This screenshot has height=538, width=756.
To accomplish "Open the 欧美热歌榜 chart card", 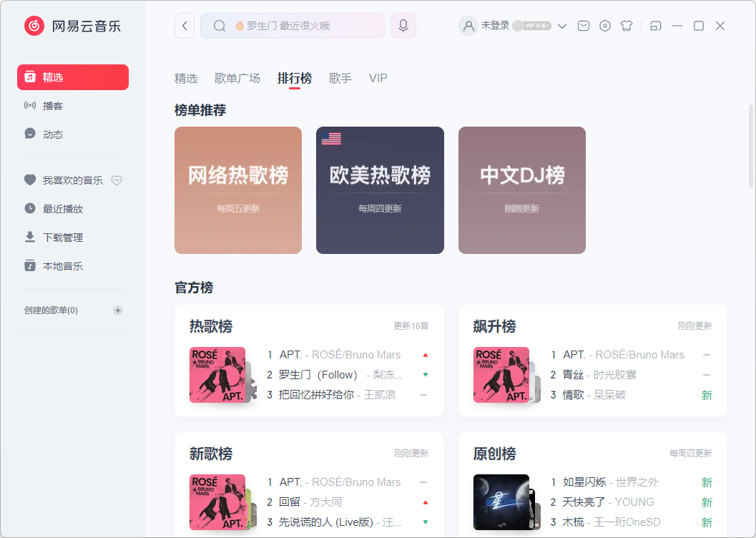I will 380,190.
